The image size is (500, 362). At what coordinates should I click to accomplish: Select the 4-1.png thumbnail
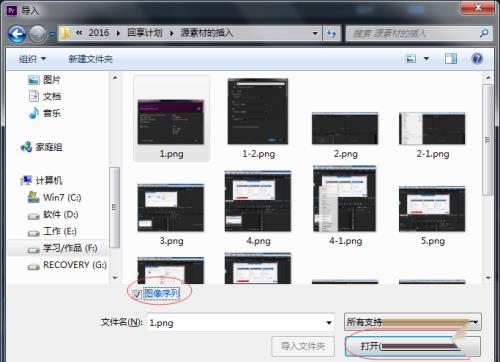pos(345,206)
